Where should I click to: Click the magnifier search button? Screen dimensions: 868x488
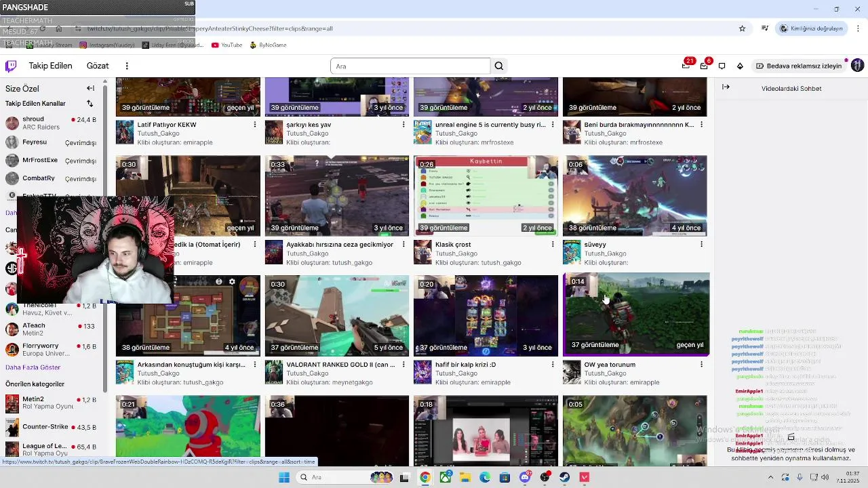pyautogui.click(x=499, y=66)
